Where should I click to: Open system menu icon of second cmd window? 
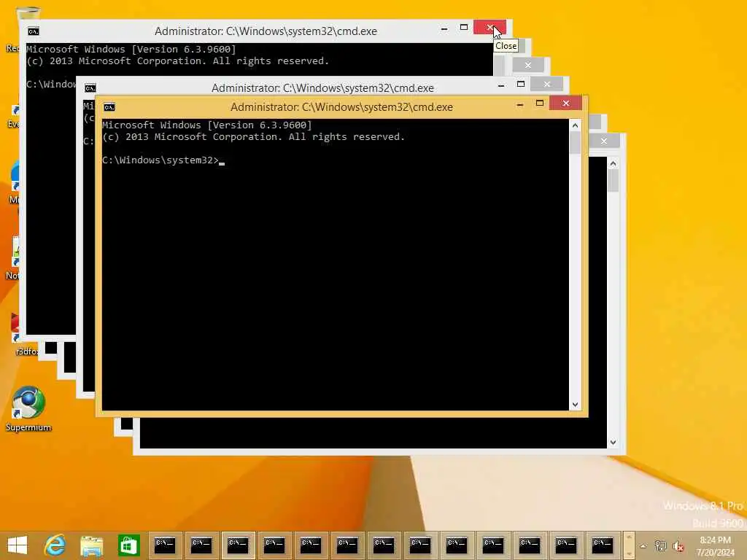coord(90,88)
